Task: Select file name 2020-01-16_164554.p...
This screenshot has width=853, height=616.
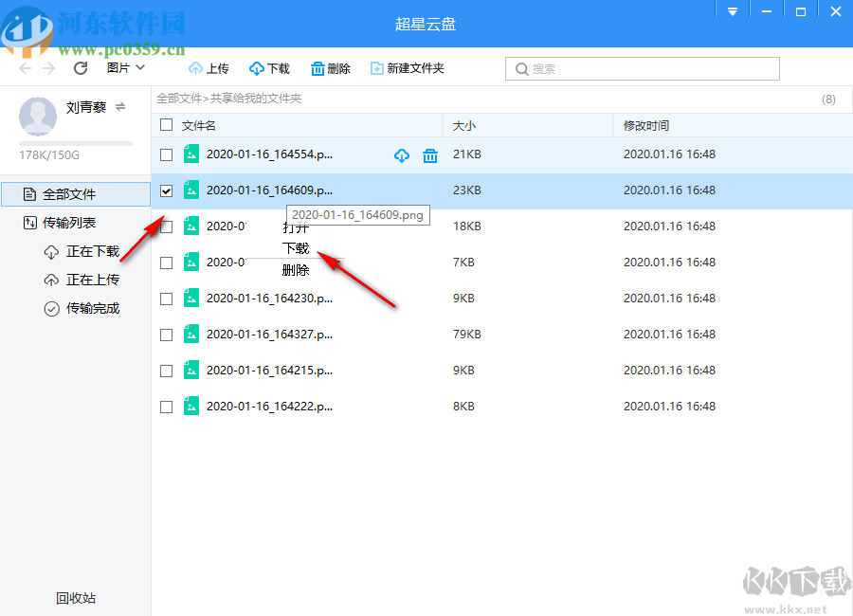Action: pos(270,154)
